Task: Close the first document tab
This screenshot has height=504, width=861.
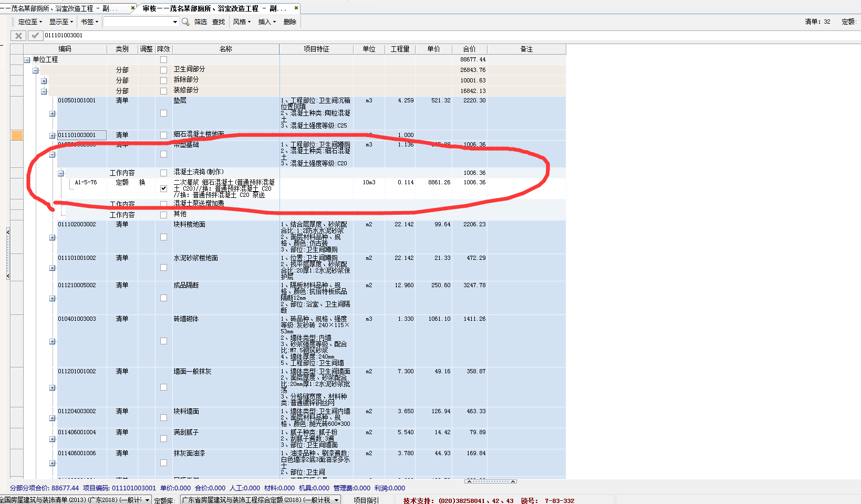Action: click(x=132, y=8)
